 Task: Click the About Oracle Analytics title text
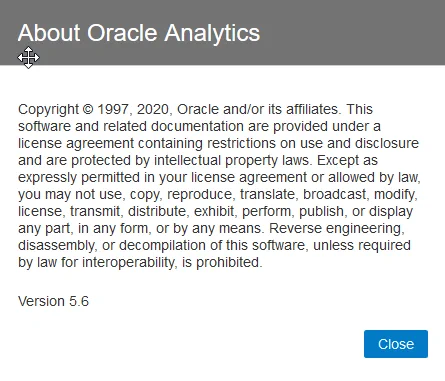[x=139, y=33]
